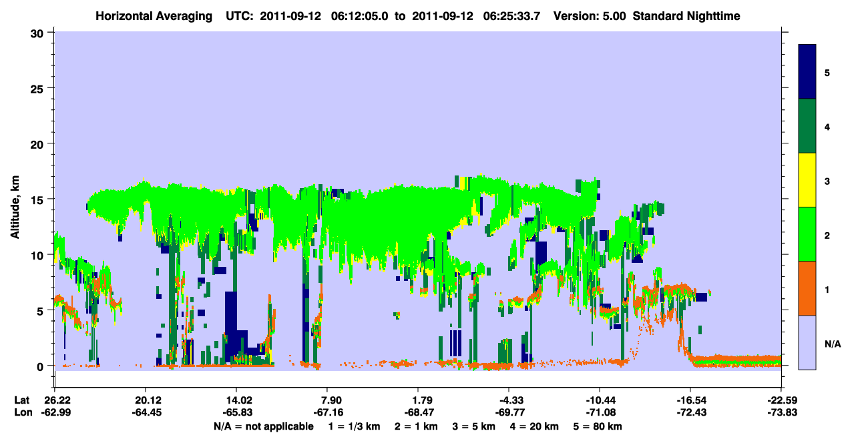Click the dark green color bar segment labeled 4
The height and width of the screenshot is (445, 868).
click(807, 126)
